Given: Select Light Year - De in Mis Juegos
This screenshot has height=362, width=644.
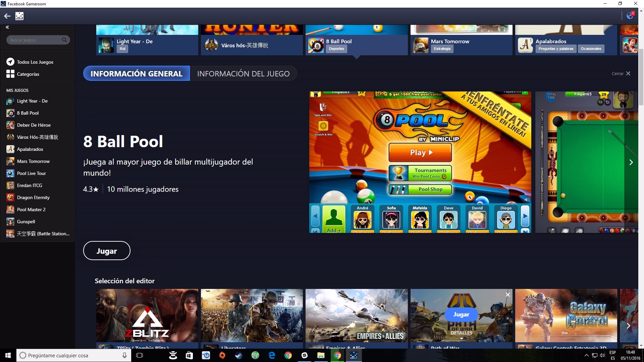Looking at the screenshot, I should (x=27, y=101).
